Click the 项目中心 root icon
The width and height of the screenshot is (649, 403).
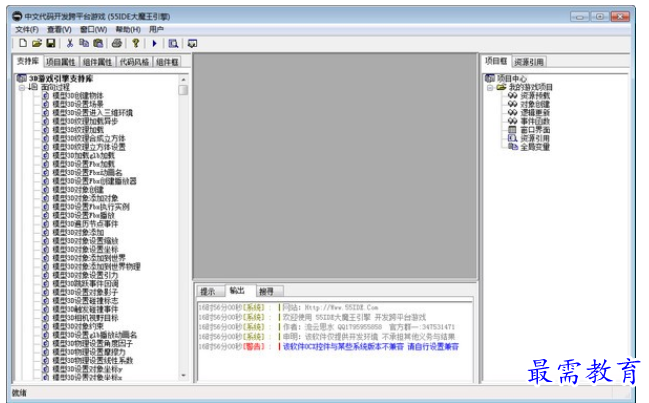click(x=490, y=78)
